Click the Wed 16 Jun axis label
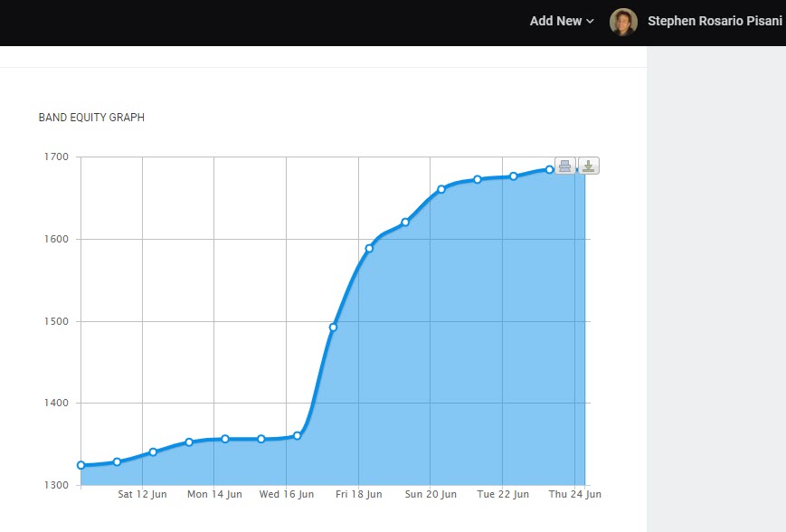 tap(287, 495)
